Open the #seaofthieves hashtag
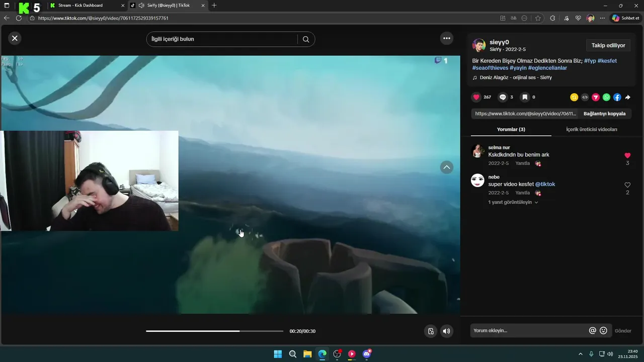 (x=490, y=68)
